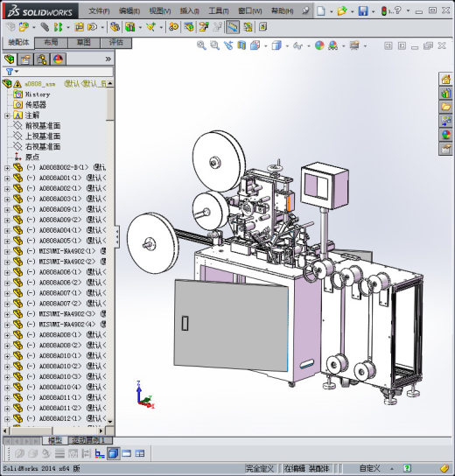Toggle the 3D view cube button at bottom
455x476 pixels.
[x=113, y=454]
